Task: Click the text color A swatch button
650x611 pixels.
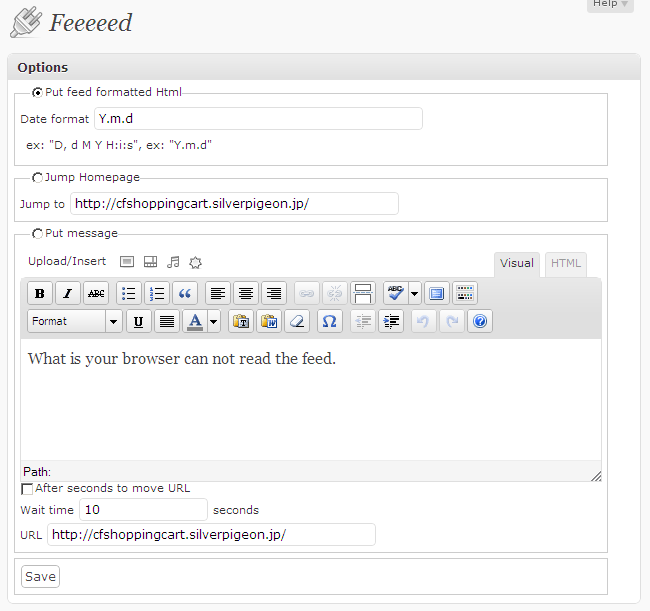Action: coord(195,321)
